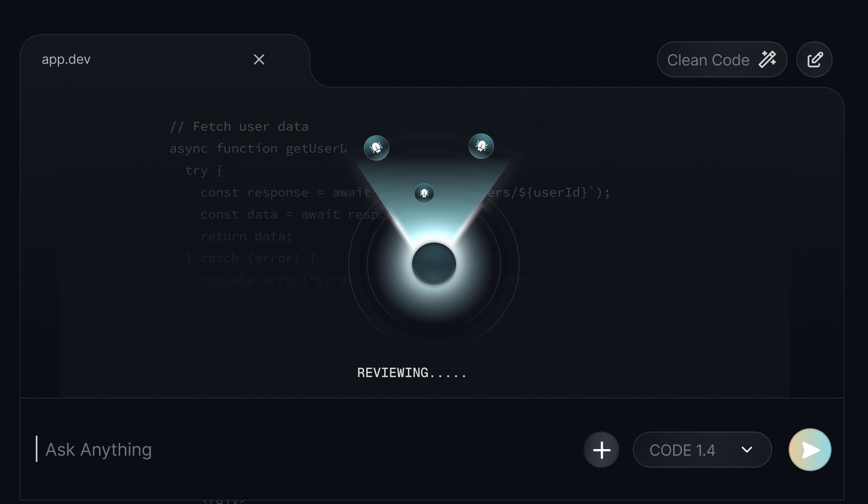Click the top-right bug marker icon
Image resolution: width=868 pixels, height=504 pixels.
[481, 146]
